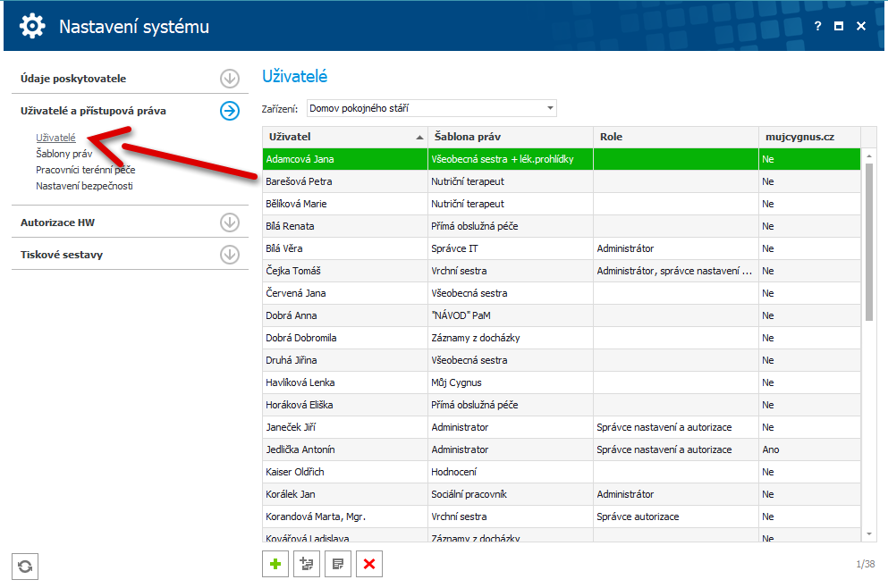Click the scrollbar down arrow of user list
The height and width of the screenshot is (588, 888).
click(x=868, y=533)
